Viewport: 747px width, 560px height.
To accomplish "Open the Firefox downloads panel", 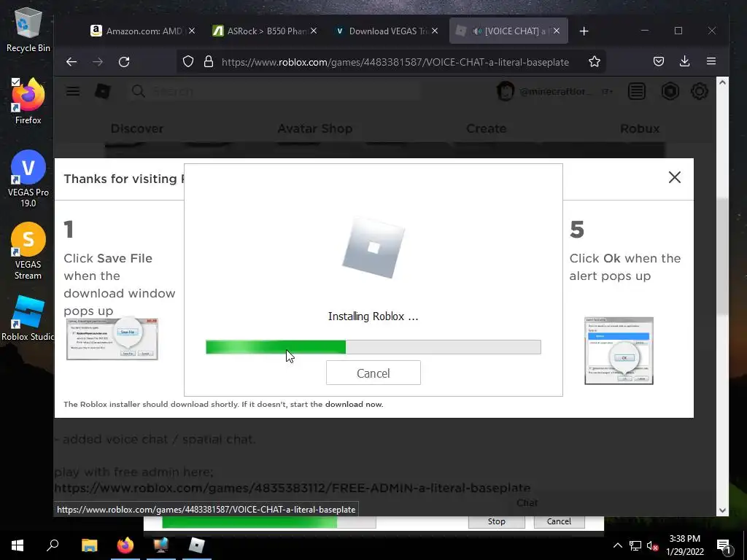I will (x=684, y=61).
